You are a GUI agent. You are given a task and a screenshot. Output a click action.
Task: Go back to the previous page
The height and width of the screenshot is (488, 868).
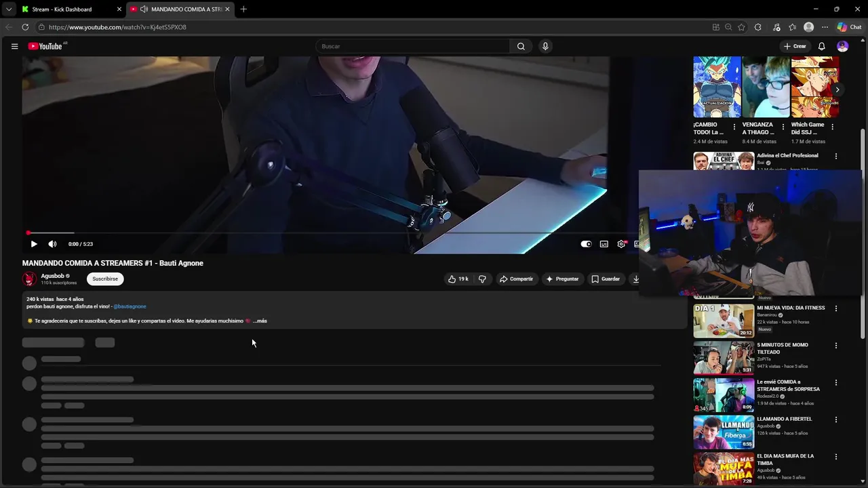[x=9, y=27]
